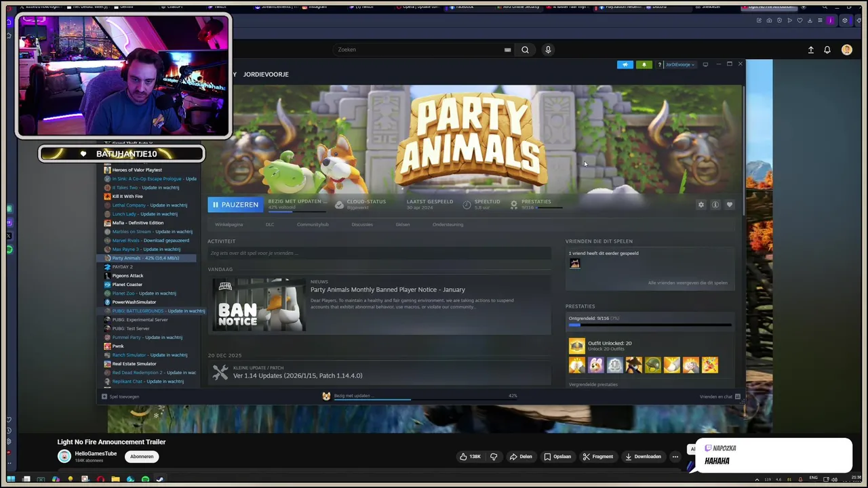Open the DLC tab

(270, 224)
